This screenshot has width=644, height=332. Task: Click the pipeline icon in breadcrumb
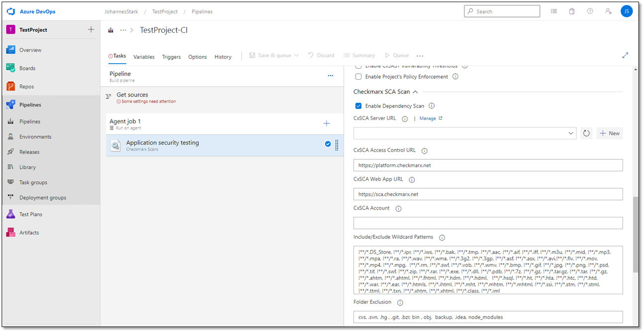[110, 30]
